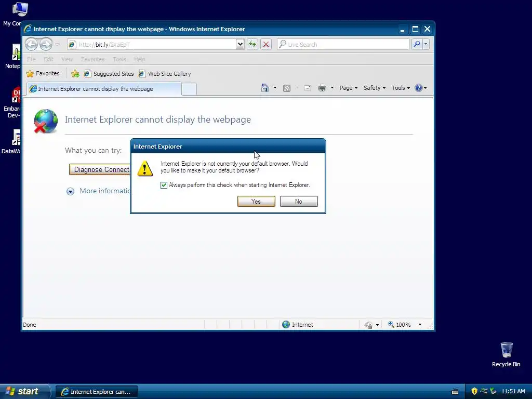The image size is (532, 399).
Task: Click the on-screen keyboard tray icon
Action: click(455, 392)
